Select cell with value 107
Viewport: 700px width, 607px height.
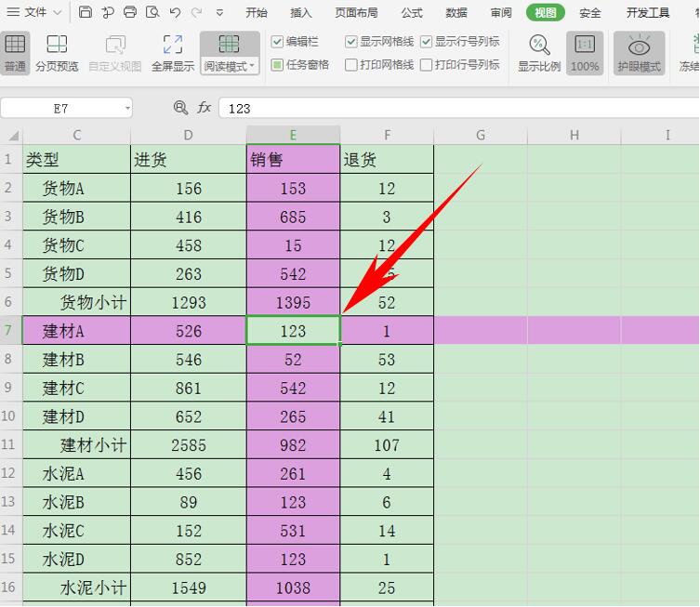click(387, 444)
